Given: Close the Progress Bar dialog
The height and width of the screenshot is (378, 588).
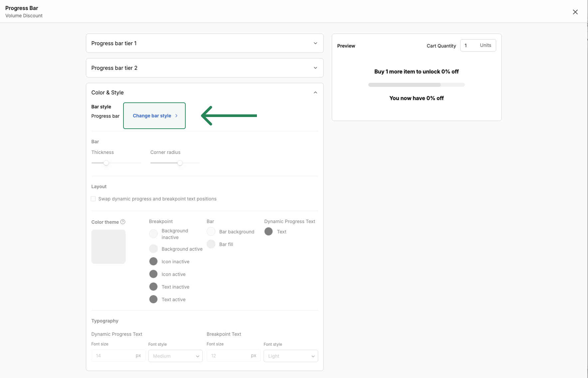Looking at the screenshot, I should point(575,12).
